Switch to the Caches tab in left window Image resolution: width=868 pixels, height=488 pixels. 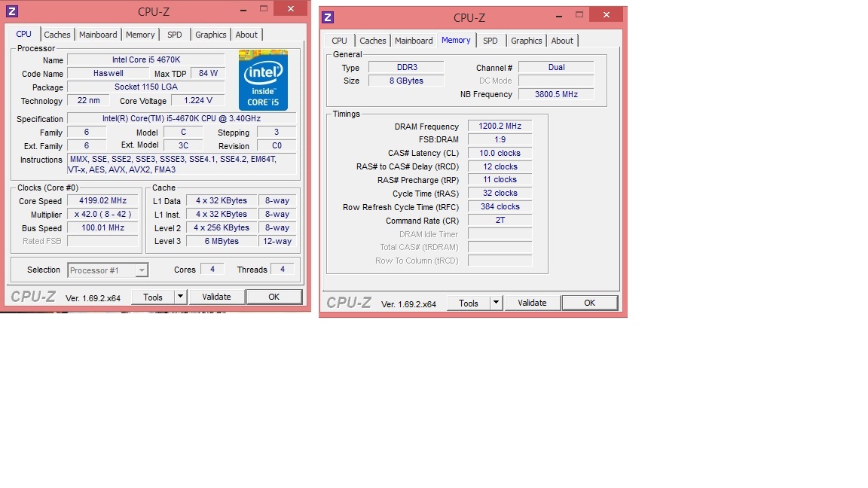pos(57,35)
